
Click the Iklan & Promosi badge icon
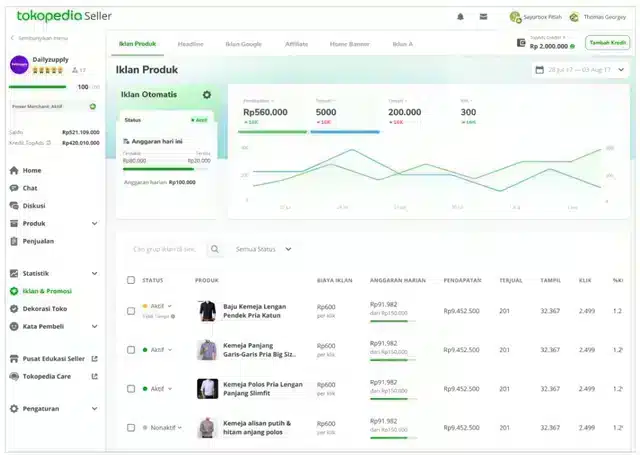pyautogui.click(x=14, y=291)
